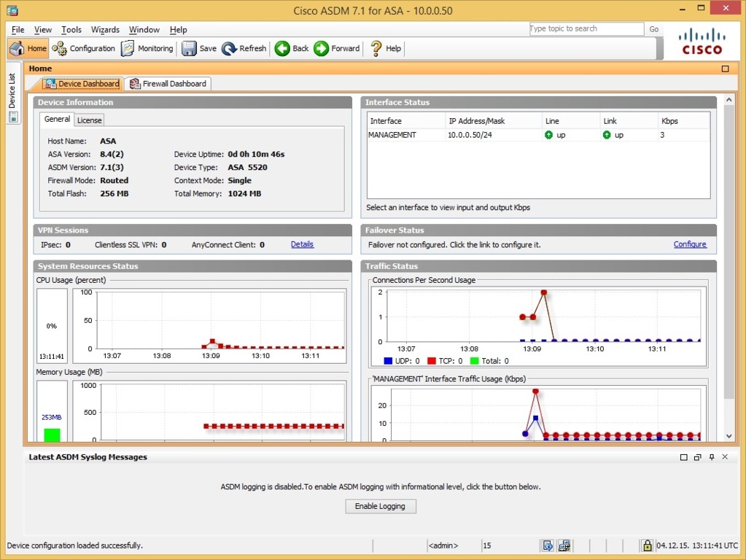Select the General tab in Device Information
This screenshot has height=560, width=746.
[57, 119]
